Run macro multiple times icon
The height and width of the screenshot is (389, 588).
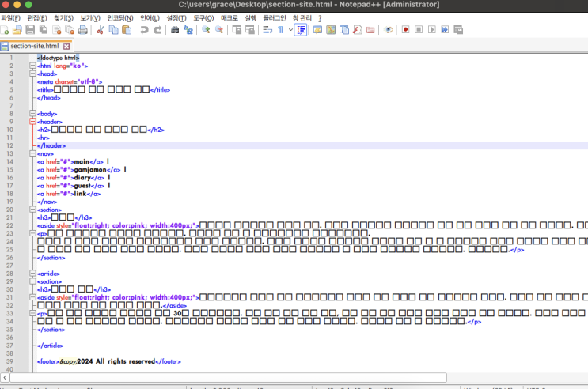pyautogui.click(x=445, y=29)
